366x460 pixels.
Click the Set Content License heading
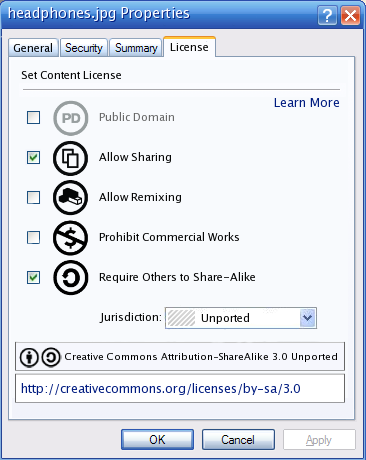[71, 75]
